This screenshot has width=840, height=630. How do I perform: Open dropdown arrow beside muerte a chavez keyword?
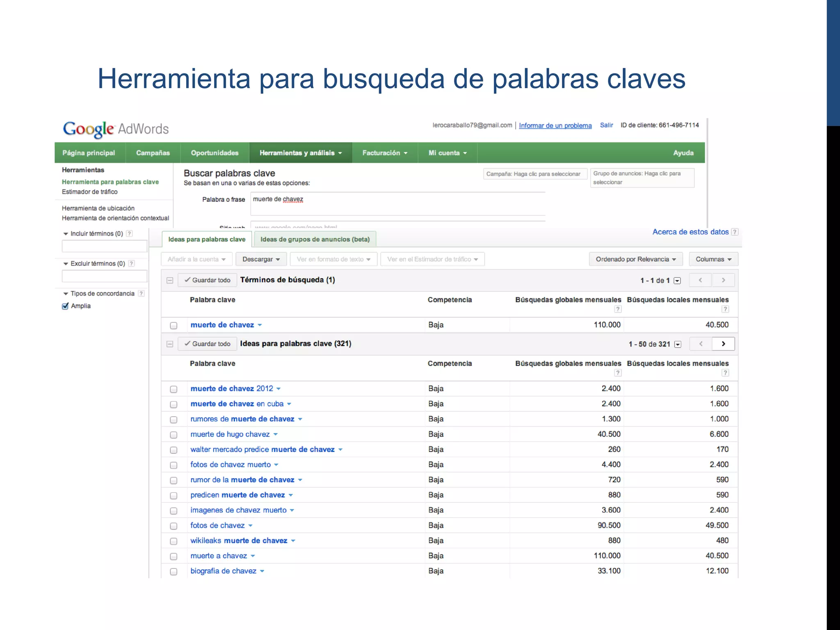click(253, 556)
